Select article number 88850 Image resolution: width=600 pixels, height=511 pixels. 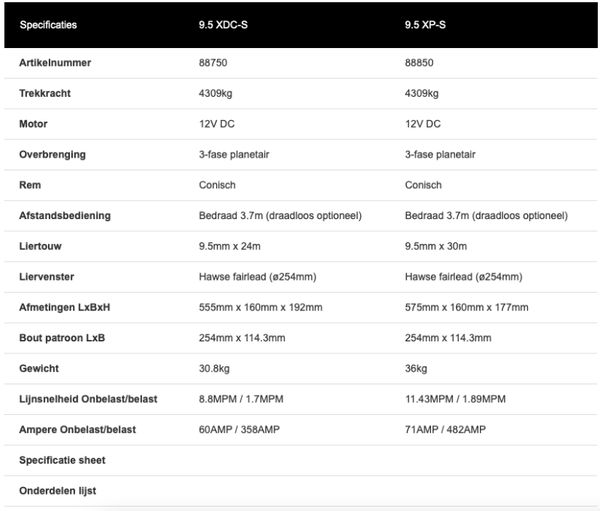click(419, 63)
